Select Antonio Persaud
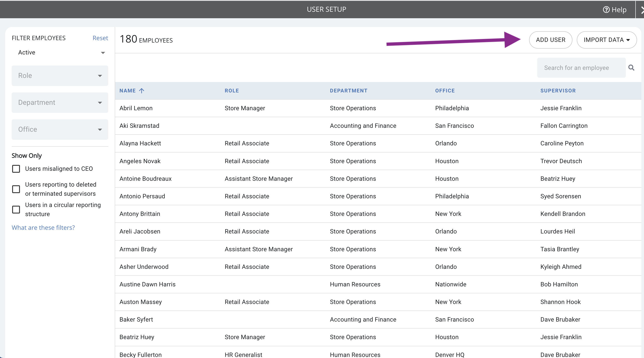Screen dimensions: 644x358 (x=142, y=196)
